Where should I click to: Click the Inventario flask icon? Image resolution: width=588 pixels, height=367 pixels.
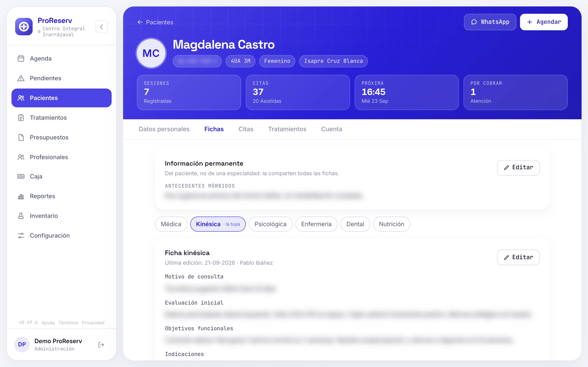coord(21,216)
